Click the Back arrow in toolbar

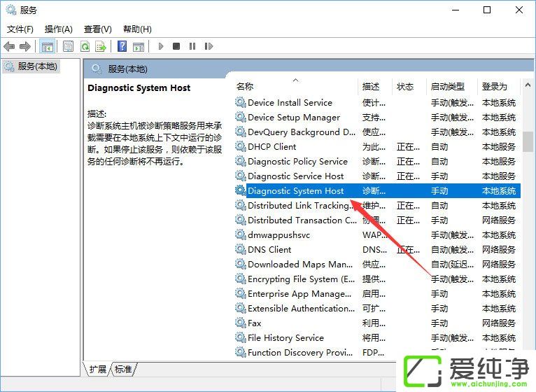point(9,46)
